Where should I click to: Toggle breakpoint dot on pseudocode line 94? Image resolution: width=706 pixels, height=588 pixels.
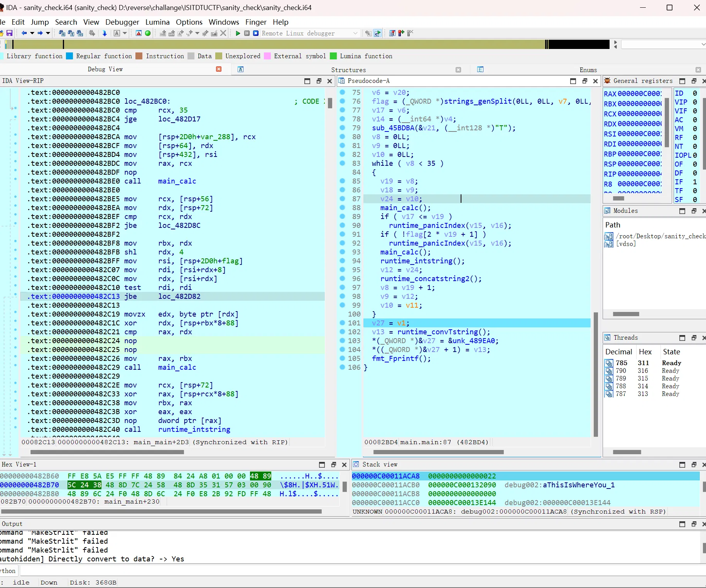[x=342, y=261]
